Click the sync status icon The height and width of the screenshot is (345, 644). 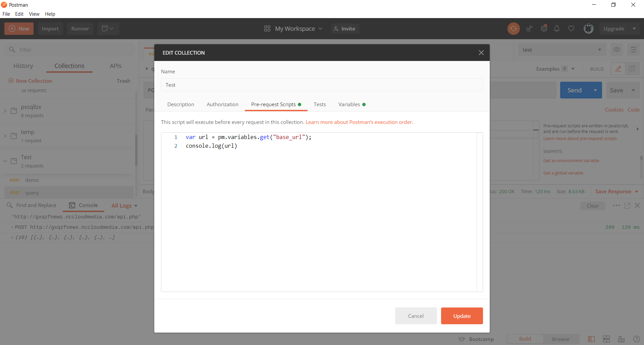coord(514,29)
